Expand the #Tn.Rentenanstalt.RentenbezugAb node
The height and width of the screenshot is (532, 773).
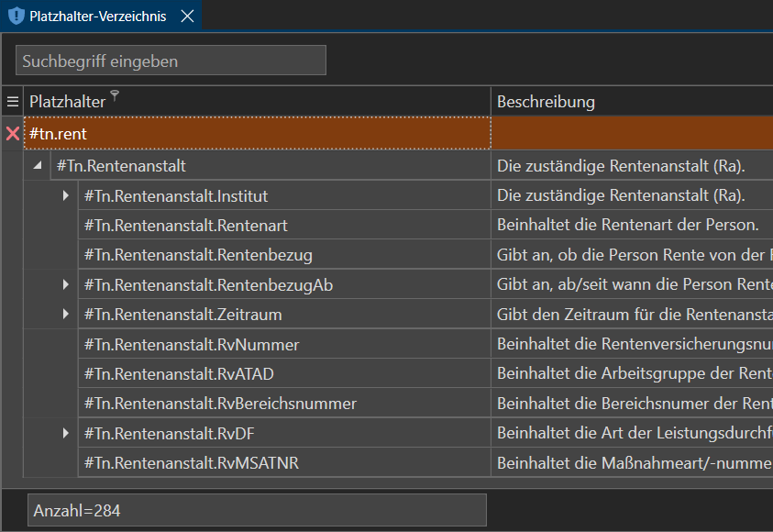(x=65, y=285)
